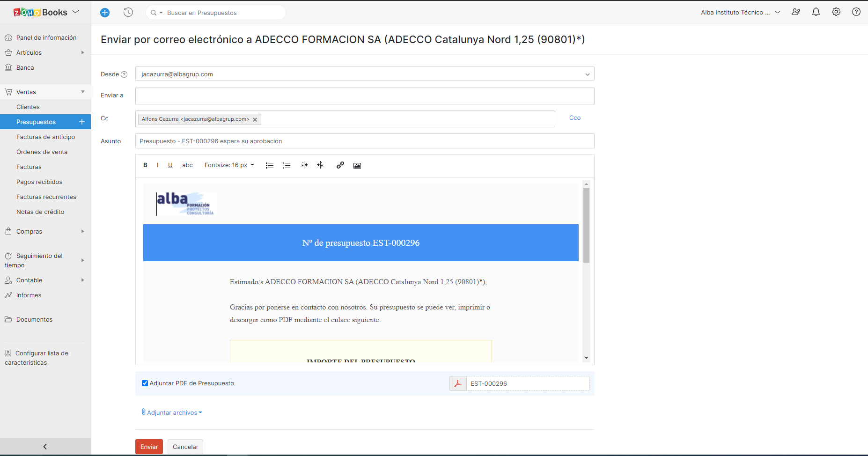Click scrollbar down arrow in editor

[586, 358]
